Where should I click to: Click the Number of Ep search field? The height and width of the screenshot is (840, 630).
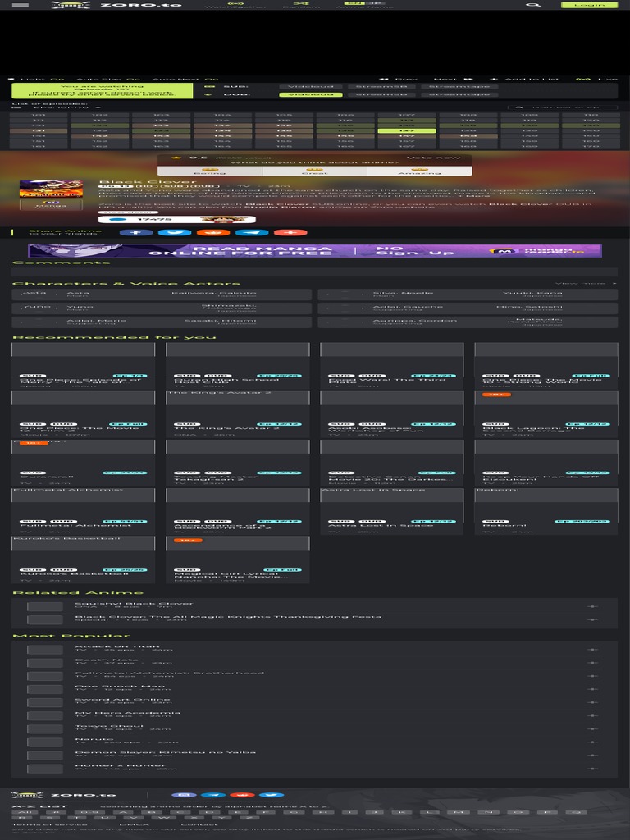pos(563,107)
